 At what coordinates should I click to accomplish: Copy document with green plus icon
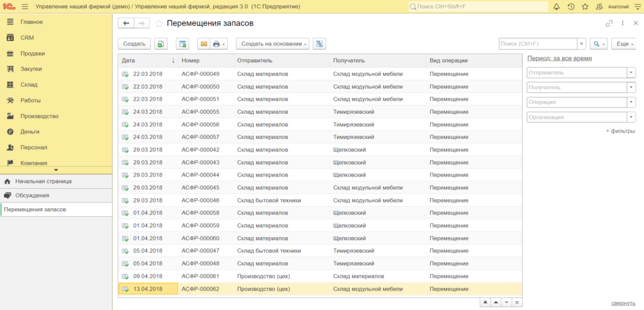pos(161,44)
